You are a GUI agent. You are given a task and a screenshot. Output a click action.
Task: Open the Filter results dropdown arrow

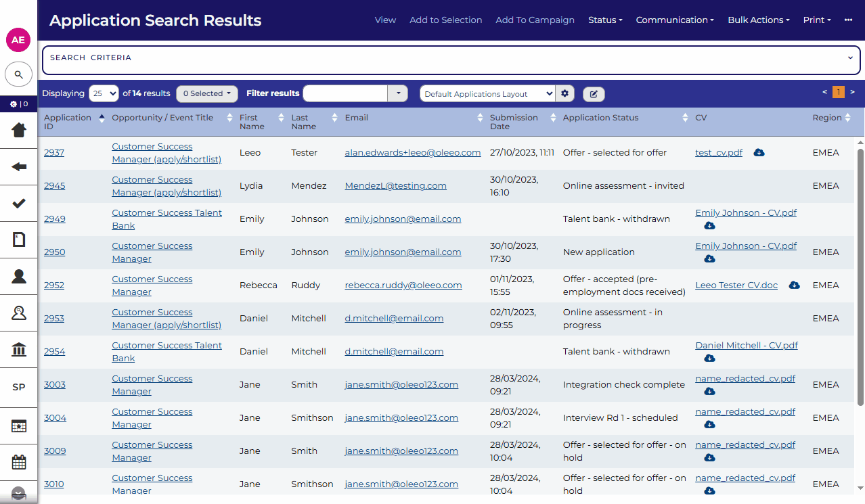[x=398, y=93]
